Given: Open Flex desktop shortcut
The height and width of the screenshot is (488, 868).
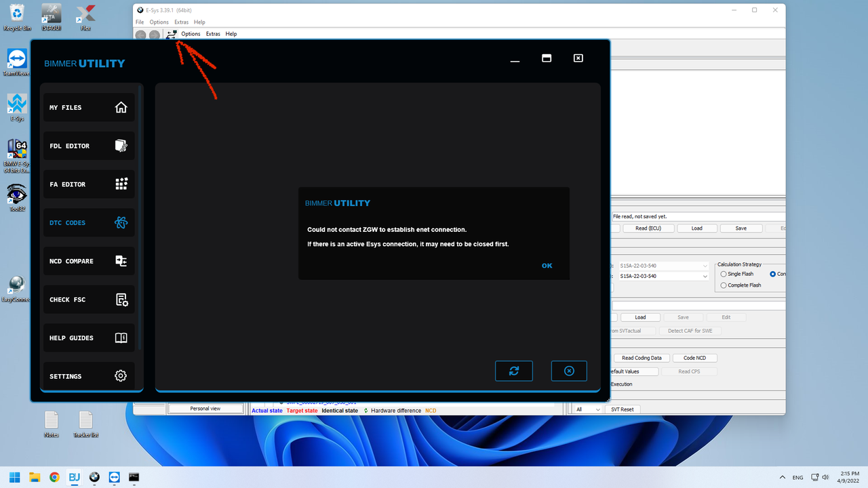Looking at the screenshot, I should click(85, 18).
